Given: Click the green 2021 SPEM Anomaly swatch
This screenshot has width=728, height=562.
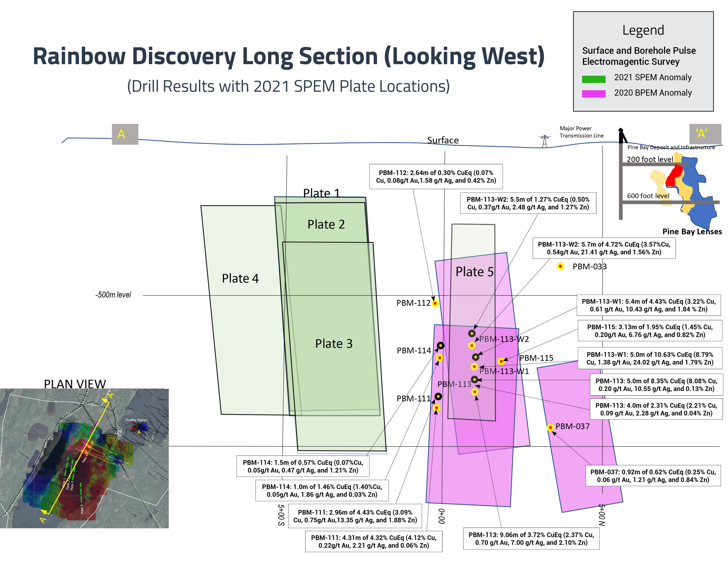Looking at the screenshot, I should (x=593, y=79).
